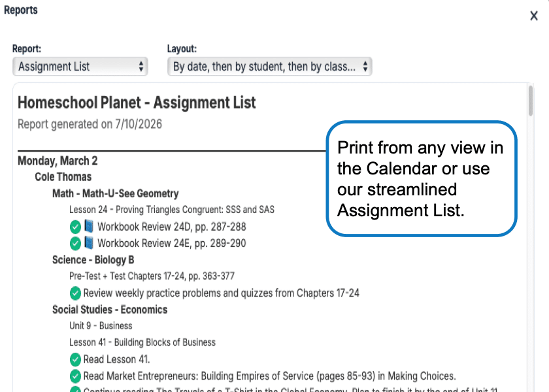
Task: Click the Report: field label
Action: (27, 48)
